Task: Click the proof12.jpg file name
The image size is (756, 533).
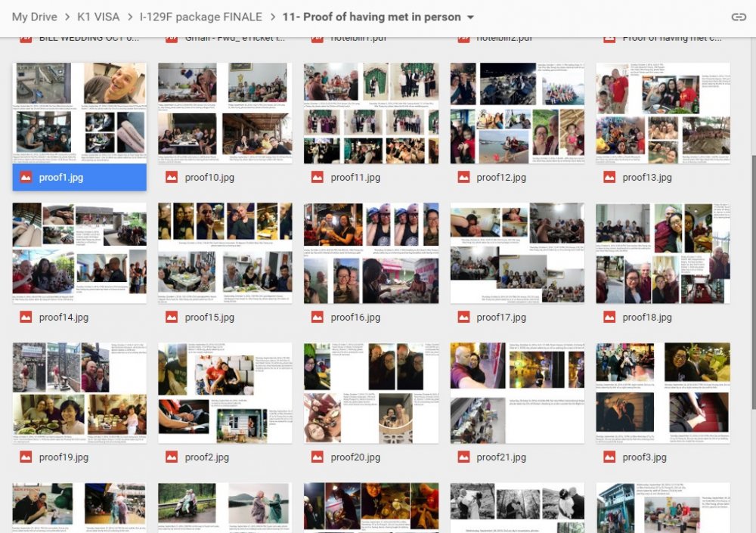Action: pyautogui.click(x=501, y=178)
